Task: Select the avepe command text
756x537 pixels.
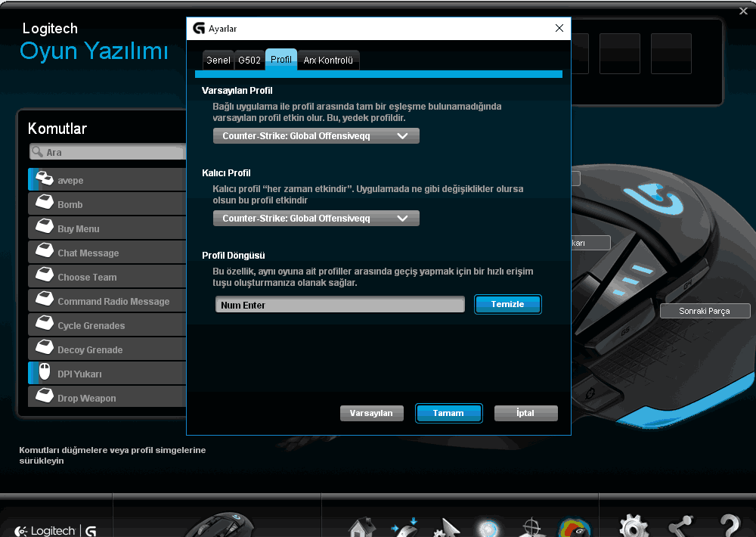Action: coord(70,181)
